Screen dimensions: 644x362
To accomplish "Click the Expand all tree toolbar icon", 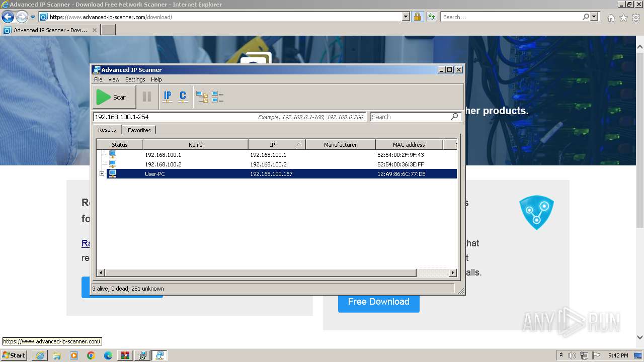I will [202, 97].
